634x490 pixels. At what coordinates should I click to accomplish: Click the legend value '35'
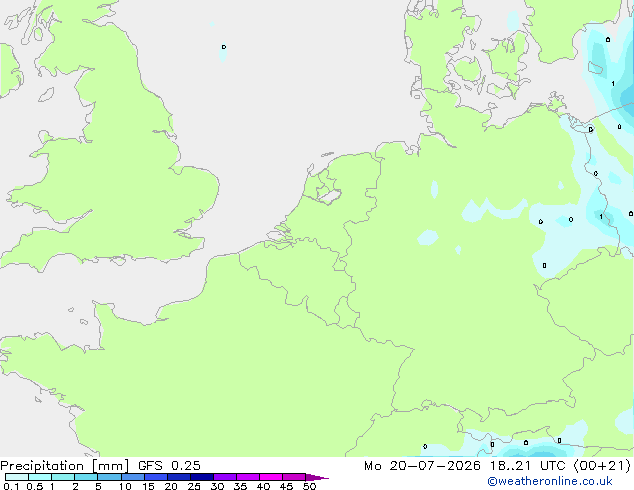click(240, 486)
